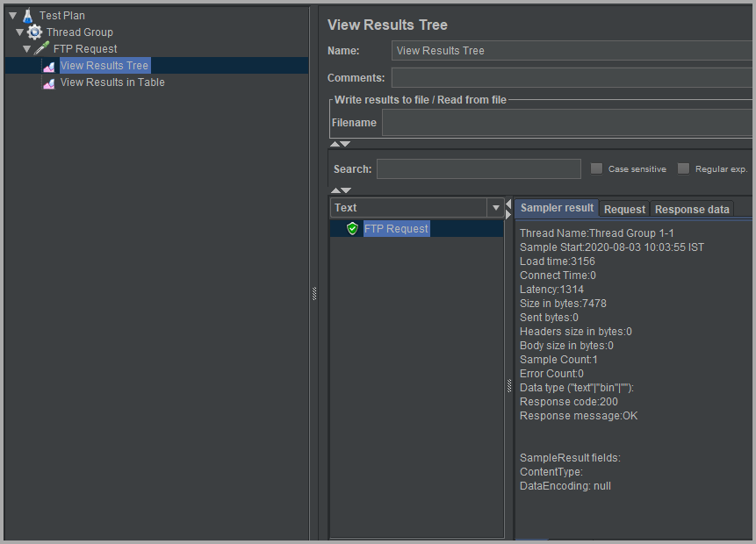Switch to the Request tab
This screenshot has width=756, height=544.
[624, 209]
